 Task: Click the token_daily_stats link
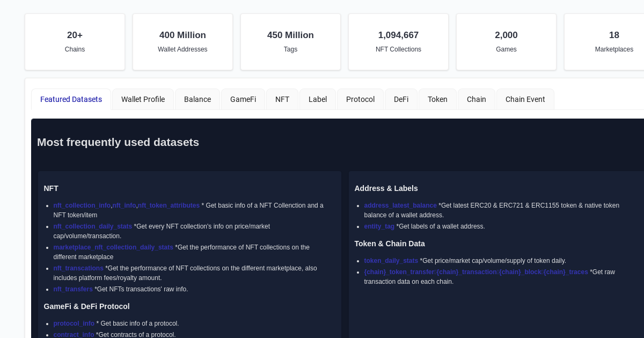391,261
